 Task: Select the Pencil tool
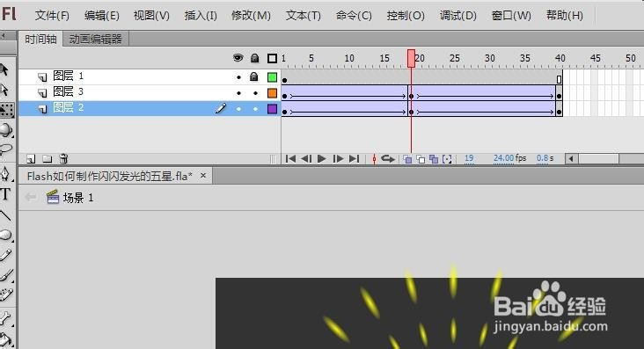point(5,255)
